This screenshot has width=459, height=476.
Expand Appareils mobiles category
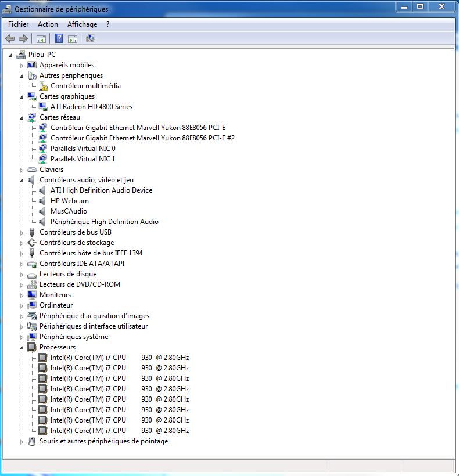coord(21,65)
